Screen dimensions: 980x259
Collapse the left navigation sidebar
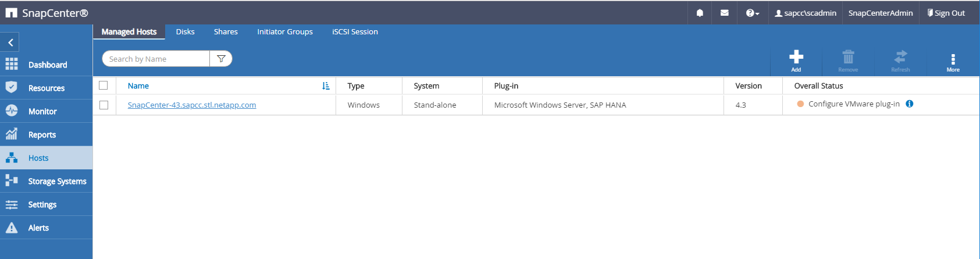pos(10,42)
